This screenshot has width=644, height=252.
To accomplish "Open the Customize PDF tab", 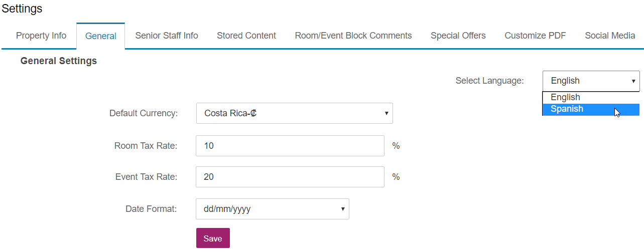I will [535, 36].
